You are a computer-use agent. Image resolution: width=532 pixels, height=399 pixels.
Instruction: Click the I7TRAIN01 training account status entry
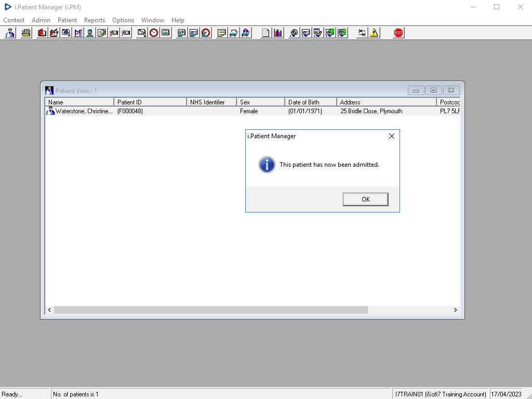(x=441, y=394)
